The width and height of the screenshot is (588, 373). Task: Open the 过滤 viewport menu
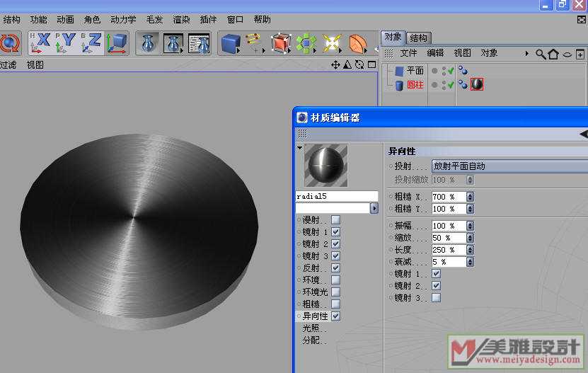click(x=8, y=65)
